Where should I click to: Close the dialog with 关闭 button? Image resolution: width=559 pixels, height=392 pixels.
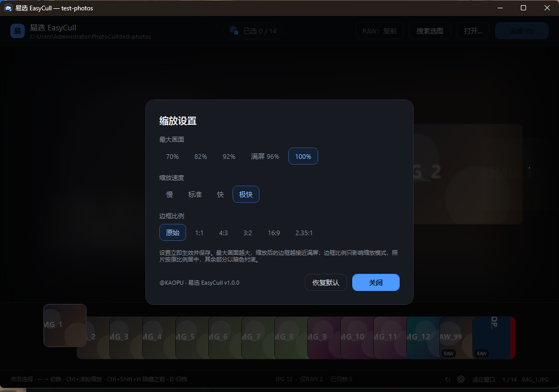pos(376,283)
